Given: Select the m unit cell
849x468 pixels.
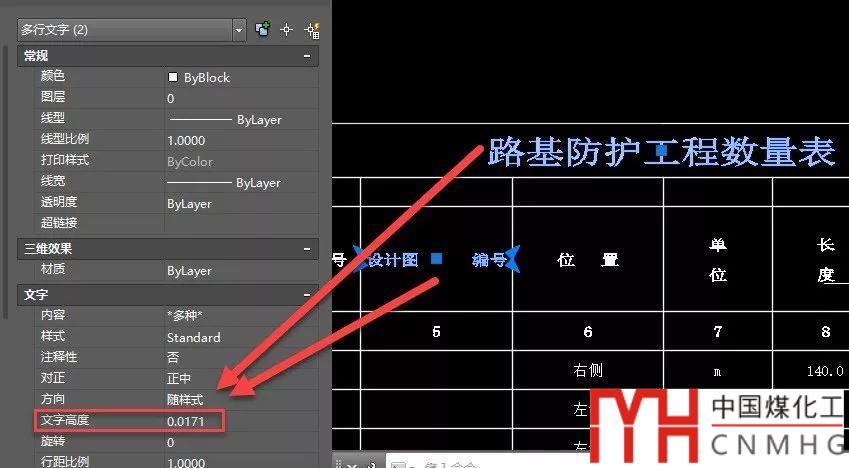Looking at the screenshot, I should pyautogui.click(x=717, y=372).
